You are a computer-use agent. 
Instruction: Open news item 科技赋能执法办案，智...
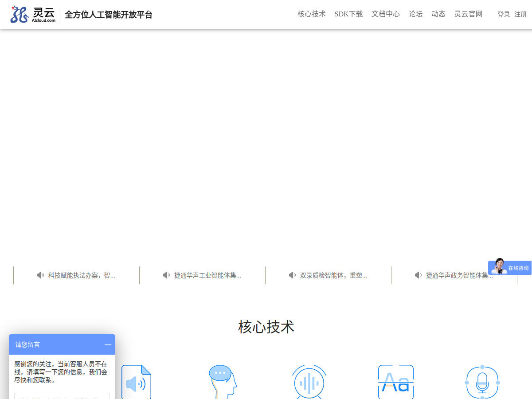[82, 275]
